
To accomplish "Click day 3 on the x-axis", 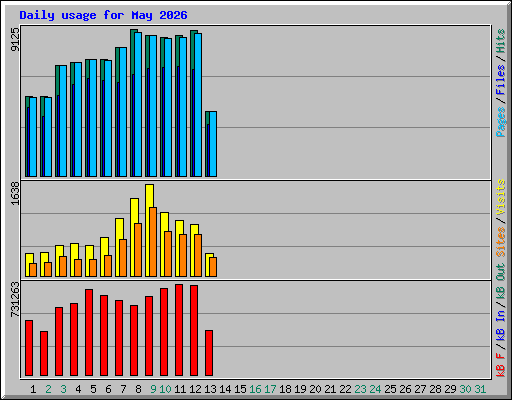I will pyautogui.click(x=63, y=389).
